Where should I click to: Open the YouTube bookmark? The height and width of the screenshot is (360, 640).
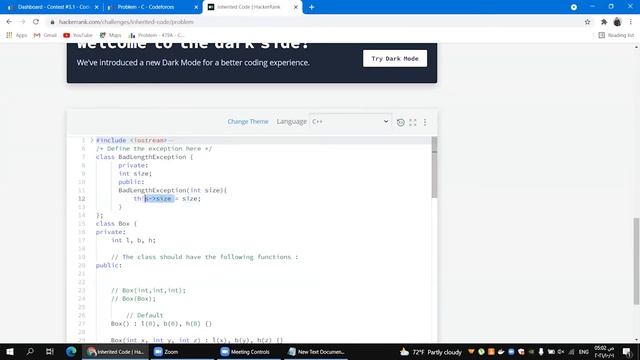point(78,35)
